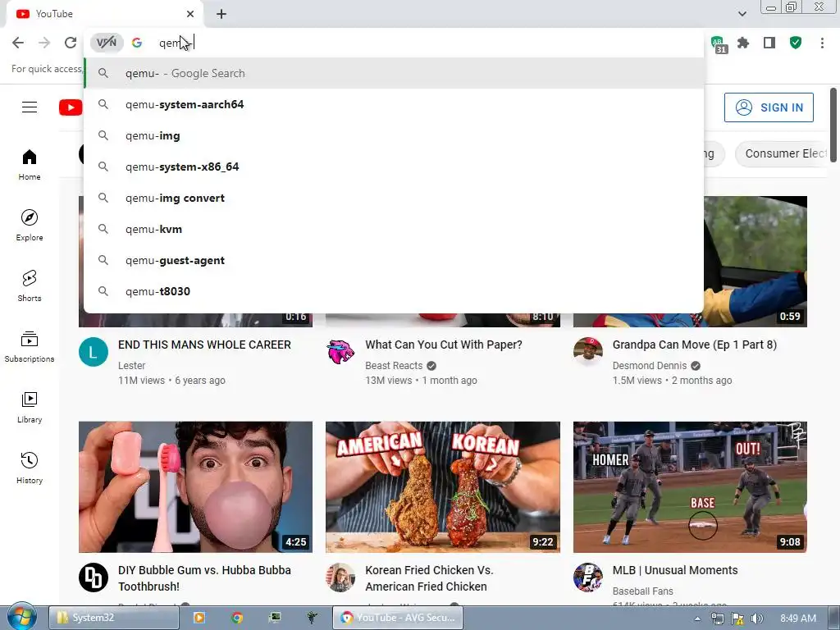The height and width of the screenshot is (630, 840).
Task: Open Beast Reacts channel name
Action: [x=394, y=365]
